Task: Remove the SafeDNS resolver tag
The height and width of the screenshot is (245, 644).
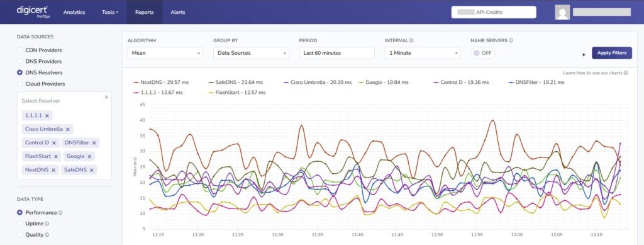Action: pos(92,170)
